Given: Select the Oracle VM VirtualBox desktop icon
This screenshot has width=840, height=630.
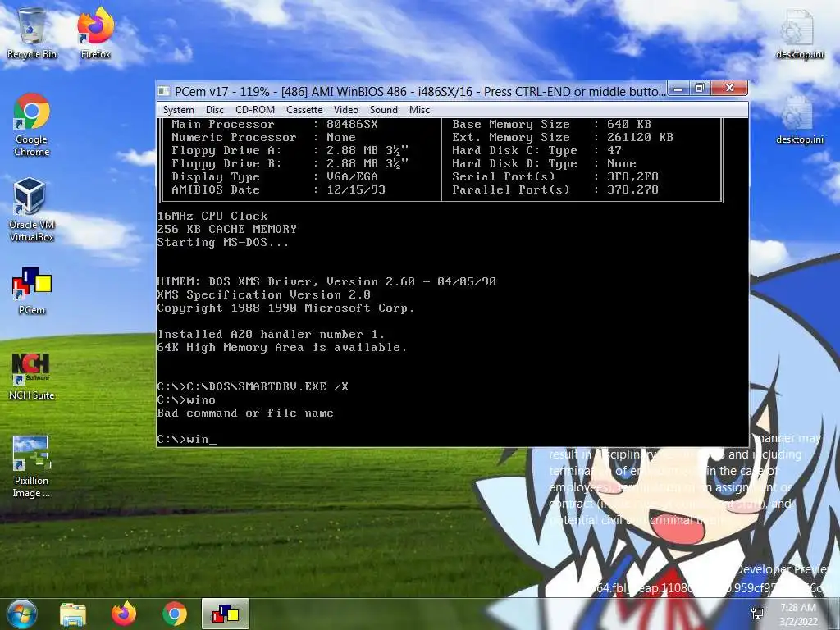Looking at the screenshot, I should coord(32,210).
